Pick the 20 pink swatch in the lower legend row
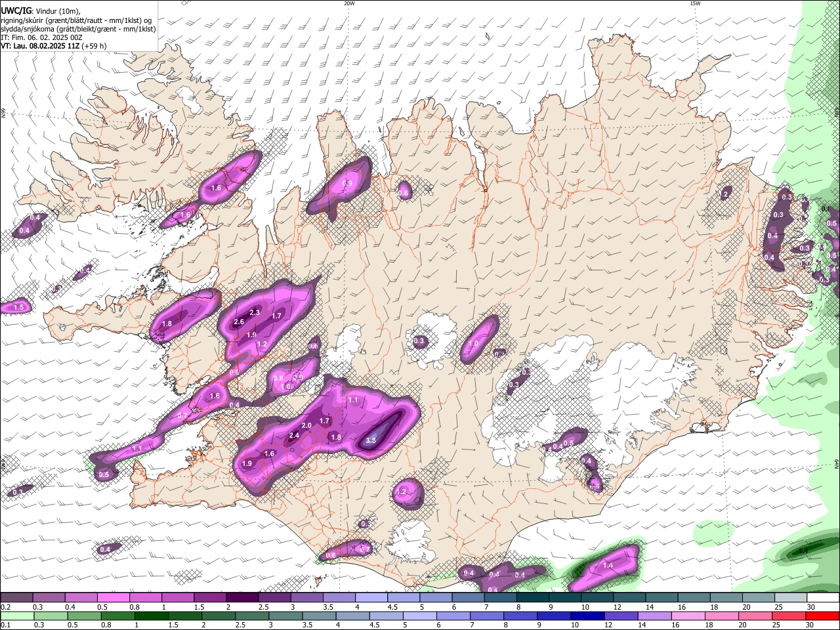This screenshot has width=840, height=630. [x=755, y=616]
